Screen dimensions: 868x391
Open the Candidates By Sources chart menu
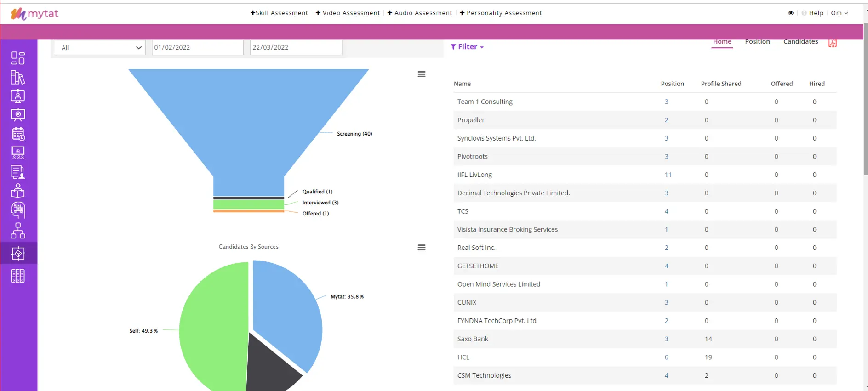click(421, 248)
